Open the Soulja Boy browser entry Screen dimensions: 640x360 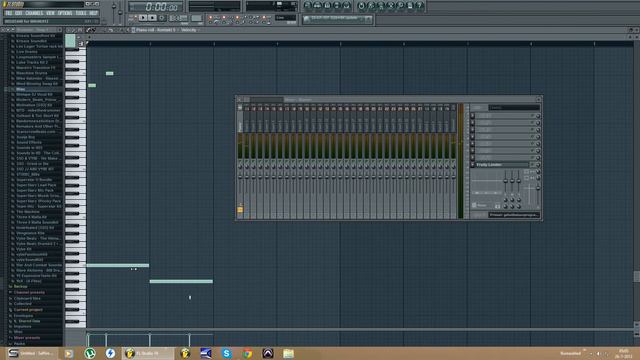pyautogui.click(x=25, y=137)
